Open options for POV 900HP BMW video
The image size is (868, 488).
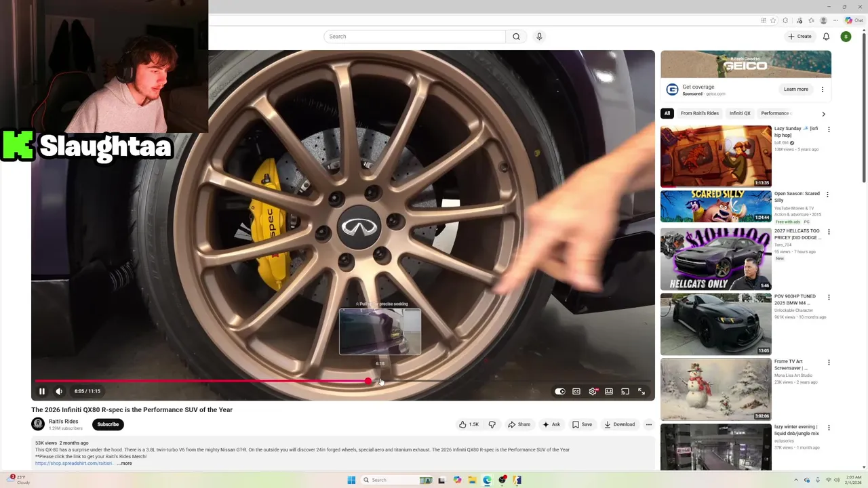click(828, 297)
